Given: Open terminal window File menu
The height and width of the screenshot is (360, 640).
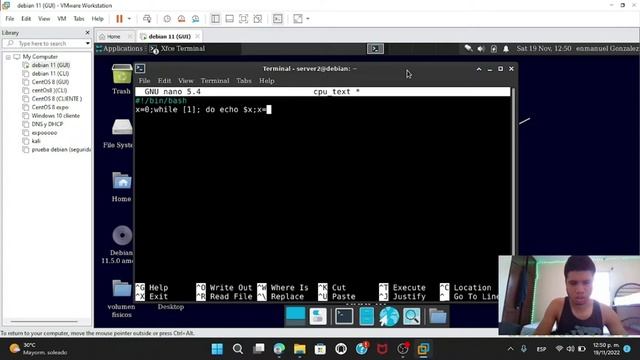Looking at the screenshot, I should tap(144, 81).
